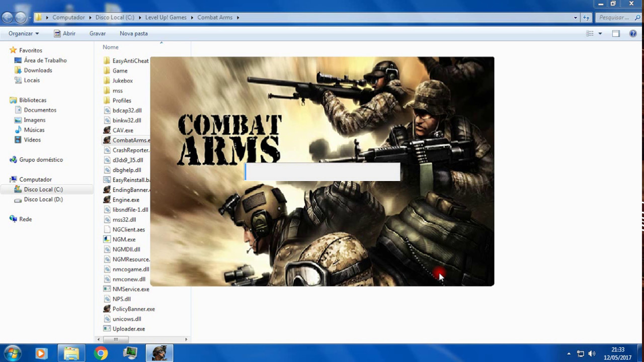
Task: Select unicows.dll file name
Action: (x=127, y=319)
